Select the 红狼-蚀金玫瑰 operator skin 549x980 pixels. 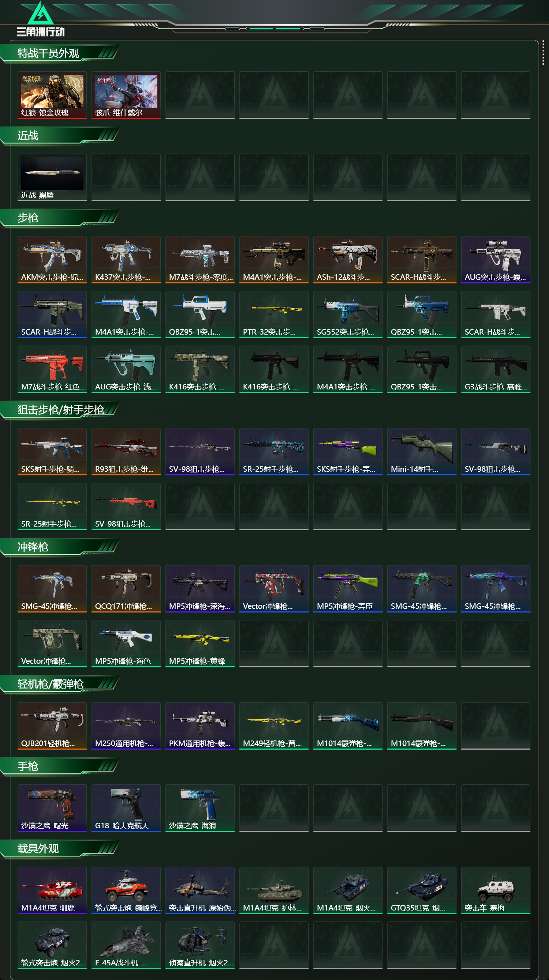point(52,95)
